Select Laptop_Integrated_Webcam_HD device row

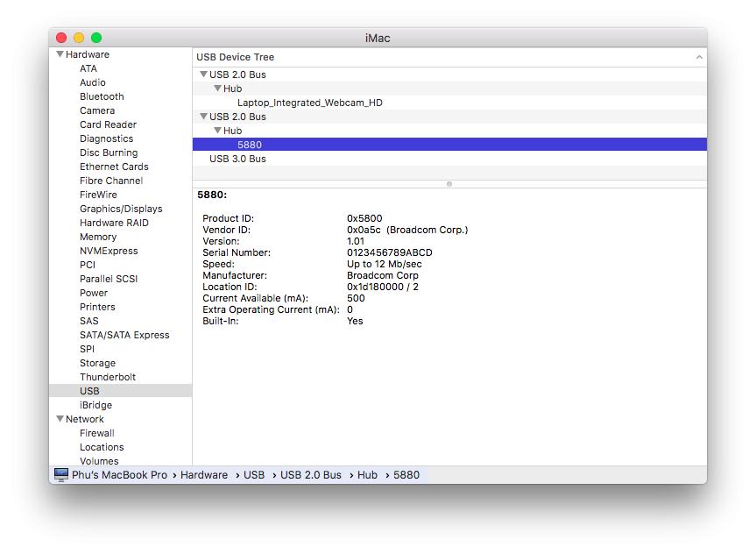[x=450, y=103]
